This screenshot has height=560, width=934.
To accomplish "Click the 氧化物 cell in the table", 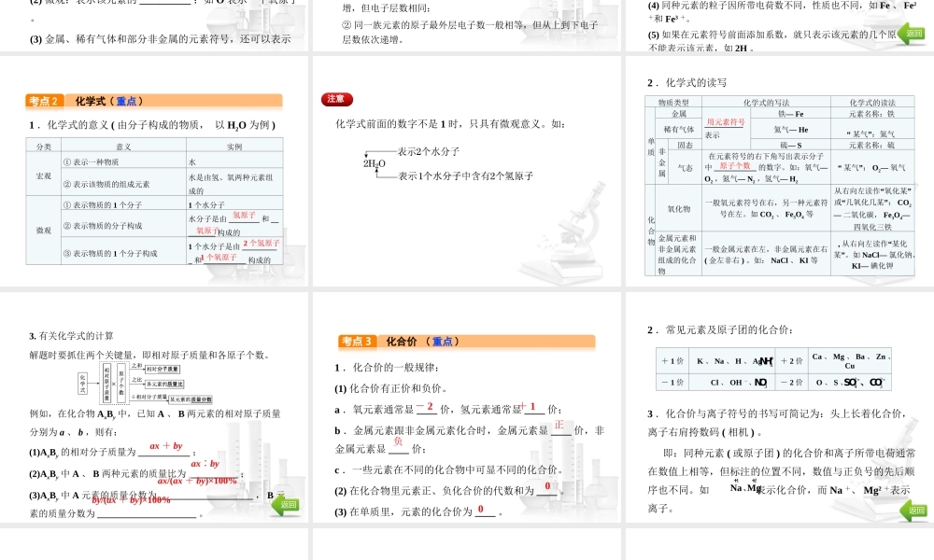I will click(678, 209).
